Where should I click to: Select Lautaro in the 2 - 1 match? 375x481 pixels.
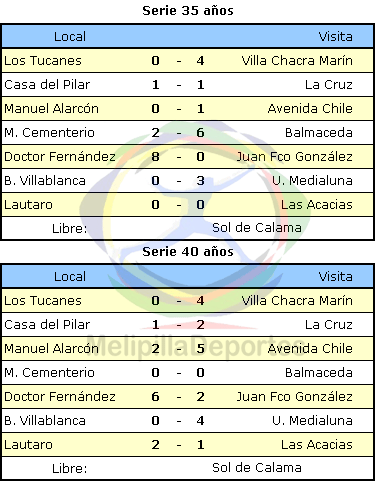click(28, 445)
